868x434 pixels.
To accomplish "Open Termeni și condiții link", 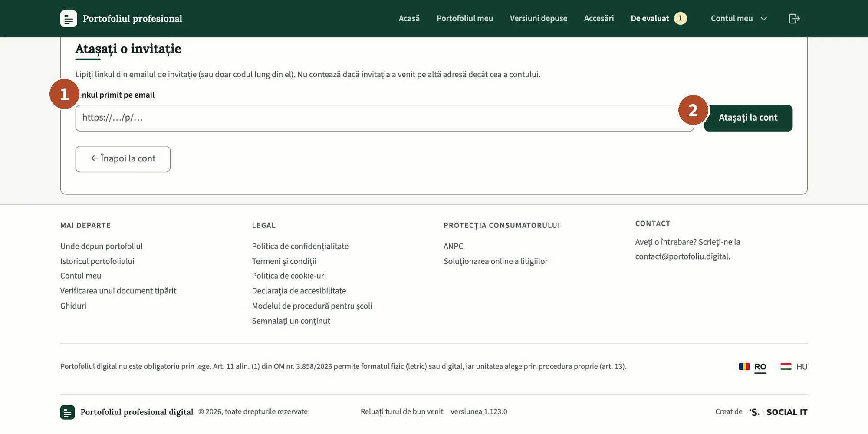I will pyautogui.click(x=284, y=261).
